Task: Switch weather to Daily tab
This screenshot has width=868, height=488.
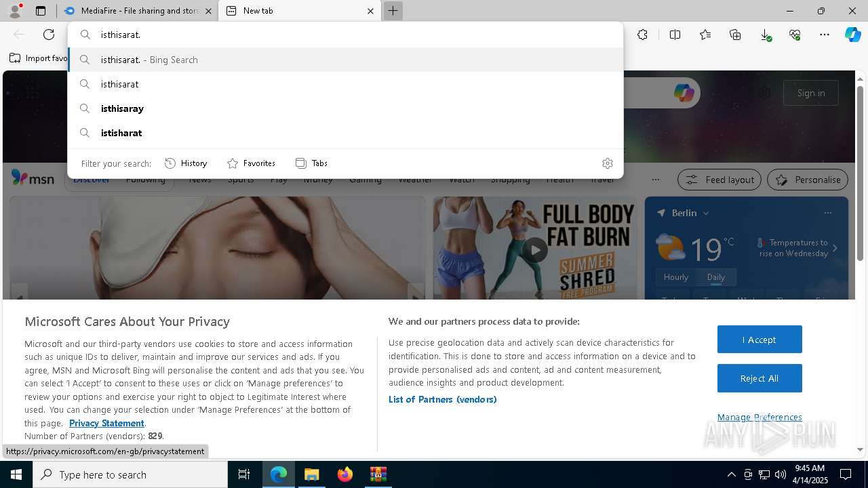Action: click(716, 277)
